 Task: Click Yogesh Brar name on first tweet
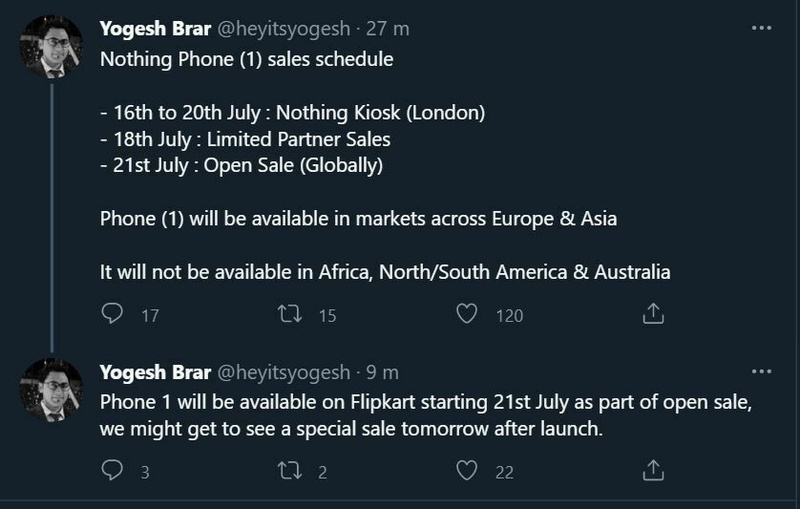pyautogui.click(x=155, y=29)
